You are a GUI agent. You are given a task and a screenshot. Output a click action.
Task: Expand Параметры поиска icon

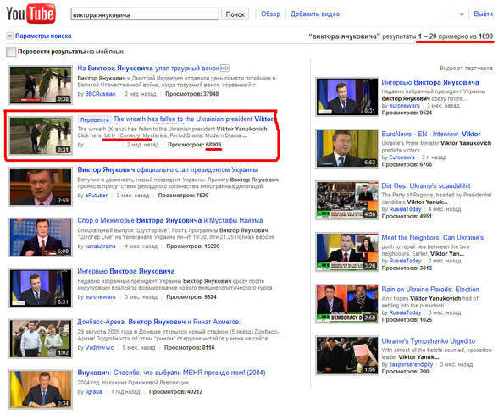point(9,36)
